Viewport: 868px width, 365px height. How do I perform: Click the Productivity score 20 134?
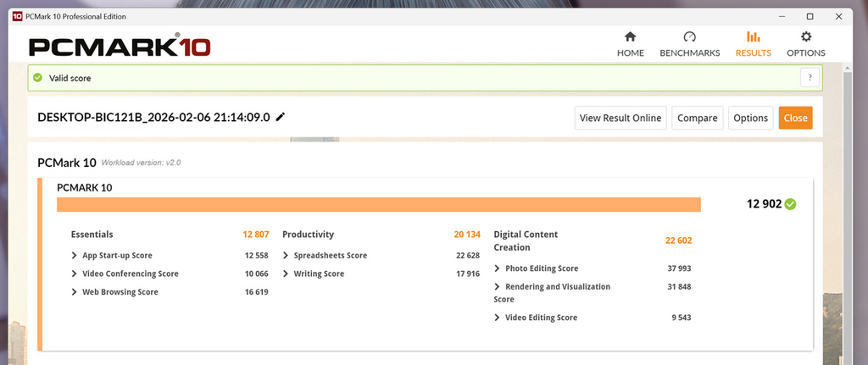(467, 235)
